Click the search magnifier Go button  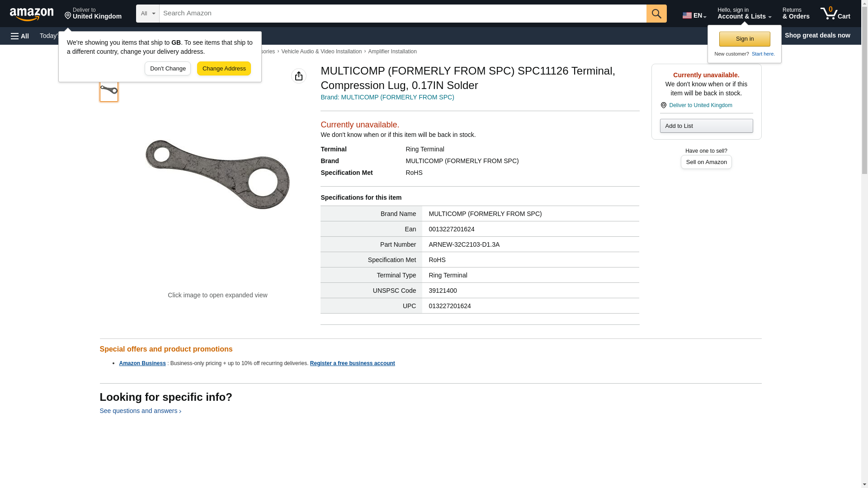656,14
